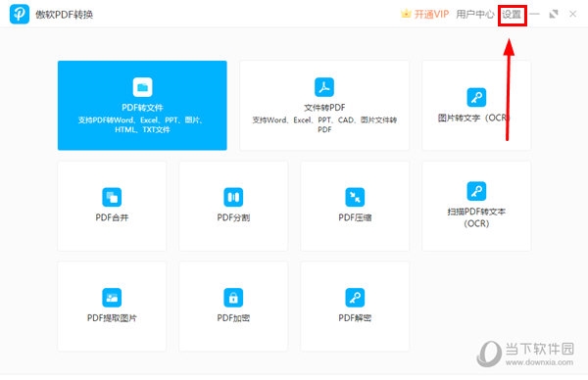Viewport: 588px width, 380px height.
Task: Click the 傲软PDF转换 app logo
Action: click(20, 14)
